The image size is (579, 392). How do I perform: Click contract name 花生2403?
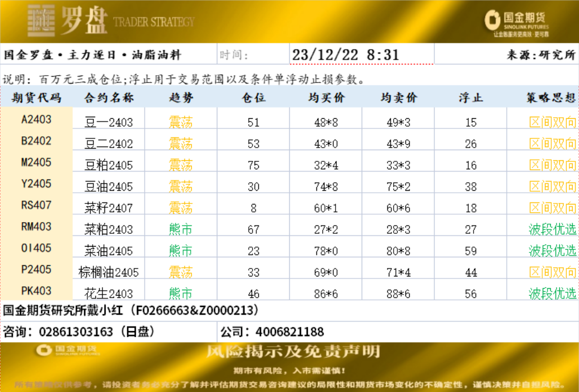(109, 293)
